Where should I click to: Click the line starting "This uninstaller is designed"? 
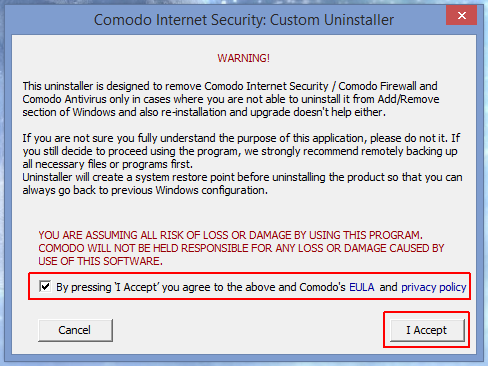click(x=230, y=86)
